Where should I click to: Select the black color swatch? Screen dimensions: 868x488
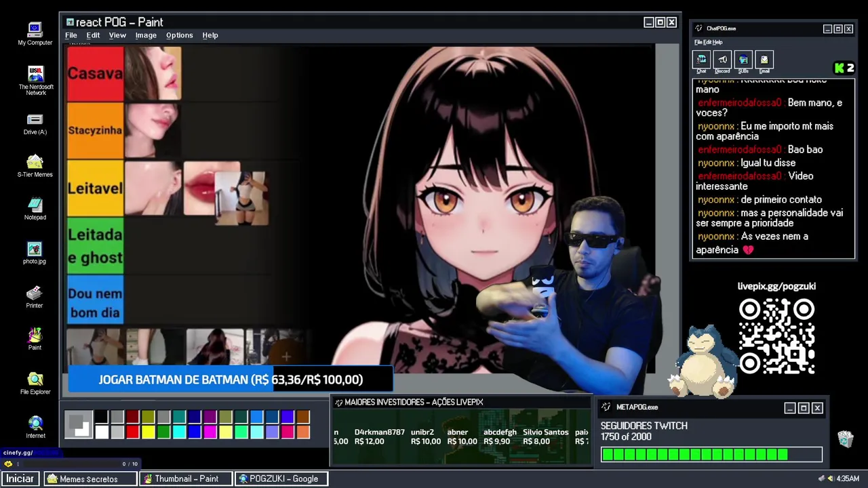(102, 418)
